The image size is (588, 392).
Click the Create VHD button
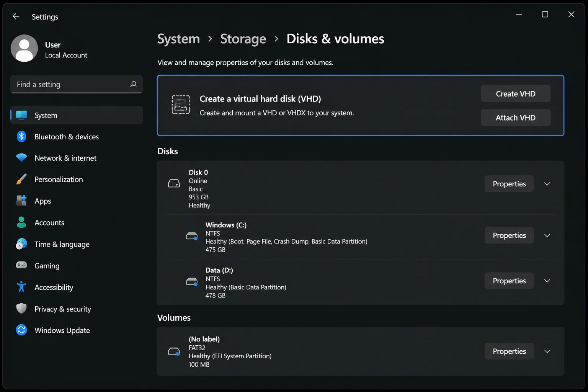click(x=515, y=93)
